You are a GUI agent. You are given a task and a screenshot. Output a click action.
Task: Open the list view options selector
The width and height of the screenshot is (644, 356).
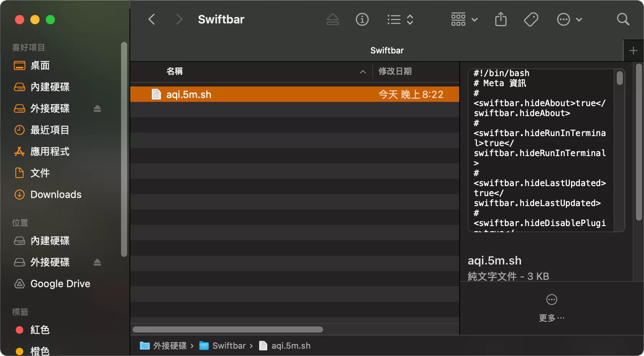point(400,19)
